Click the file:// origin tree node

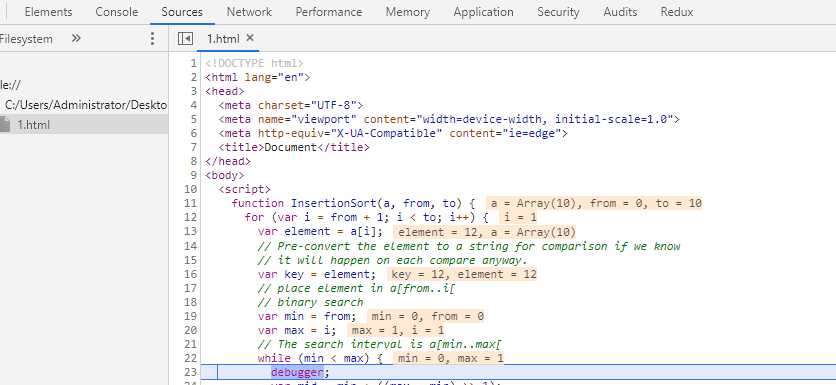[11, 85]
